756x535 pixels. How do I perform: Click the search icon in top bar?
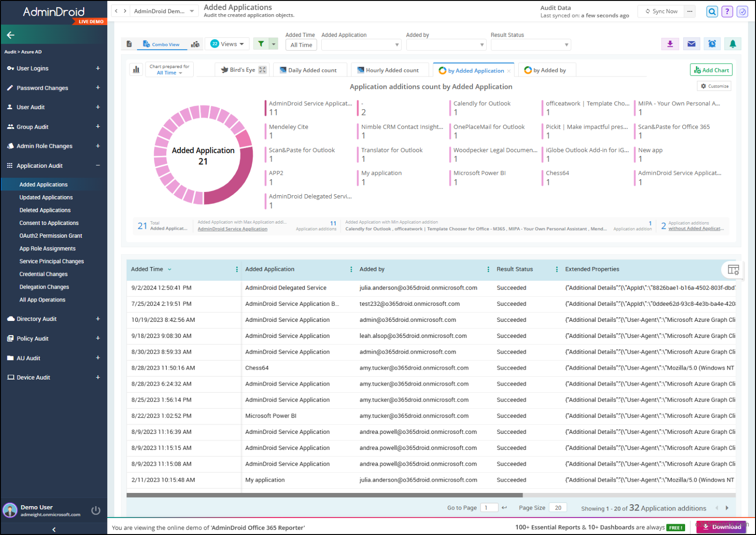(712, 11)
